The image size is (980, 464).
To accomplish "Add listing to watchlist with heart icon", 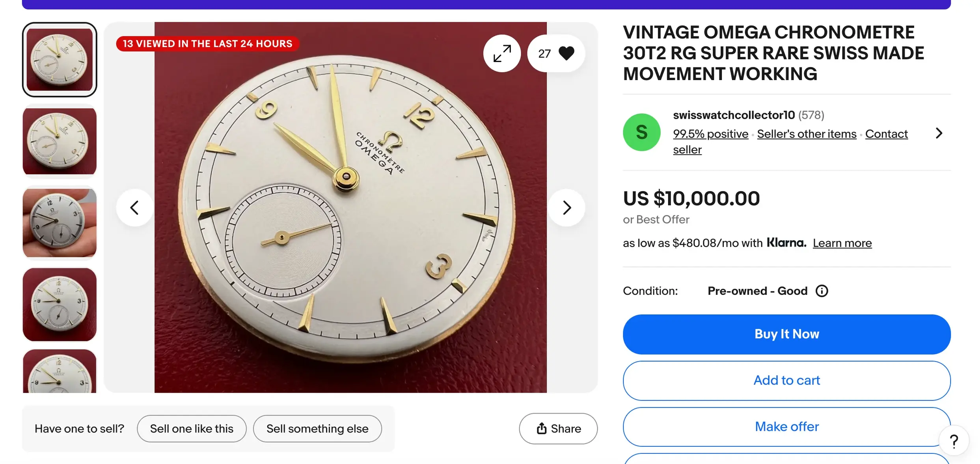I will (x=566, y=53).
